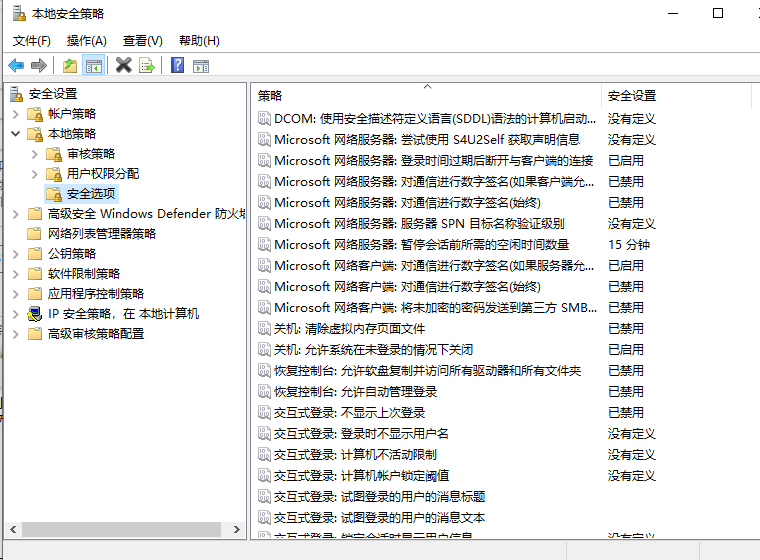Expand the IP 安全策略 tree node
Viewport: 760px width, 560px height.
point(16,314)
